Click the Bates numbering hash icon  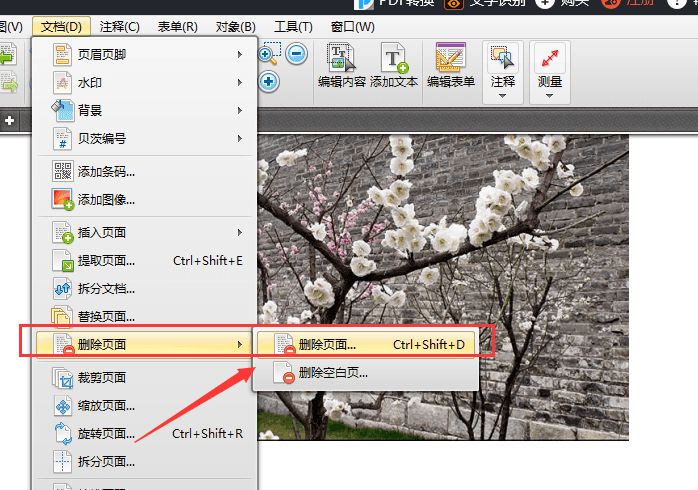pyautogui.click(x=62, y=138)
